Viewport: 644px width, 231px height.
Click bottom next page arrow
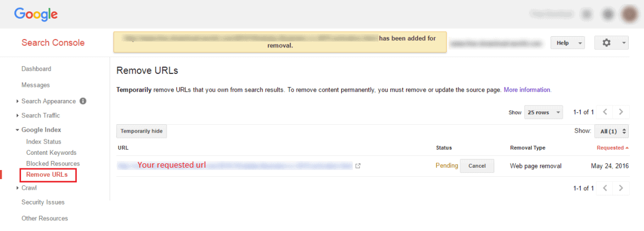click(621, 188)
